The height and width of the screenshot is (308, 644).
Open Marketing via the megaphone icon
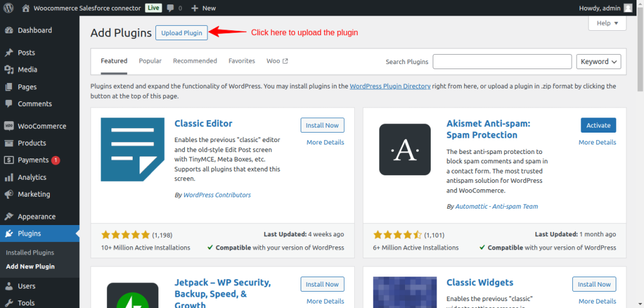[x=9, y=194]
